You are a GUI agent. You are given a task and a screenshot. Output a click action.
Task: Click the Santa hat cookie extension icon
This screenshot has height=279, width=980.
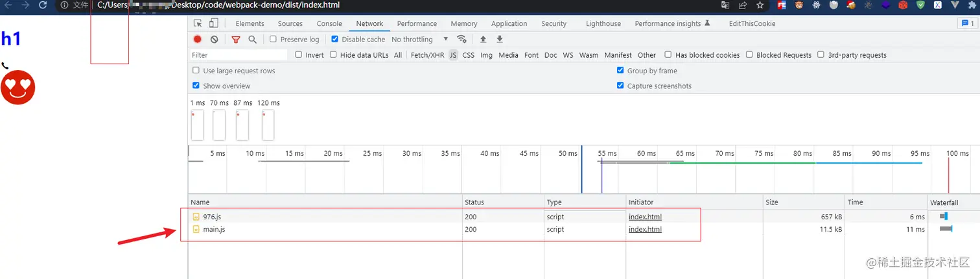[x=851, y=5]
